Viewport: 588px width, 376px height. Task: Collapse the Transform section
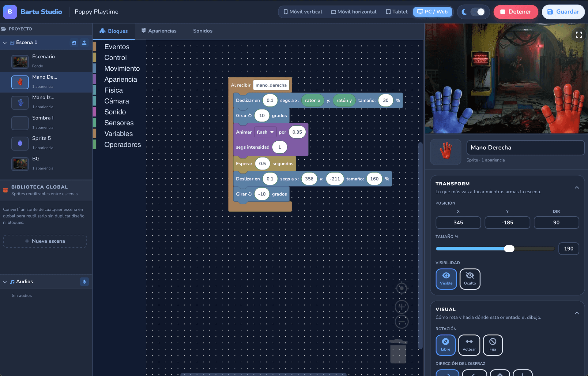tap(577, 188)
